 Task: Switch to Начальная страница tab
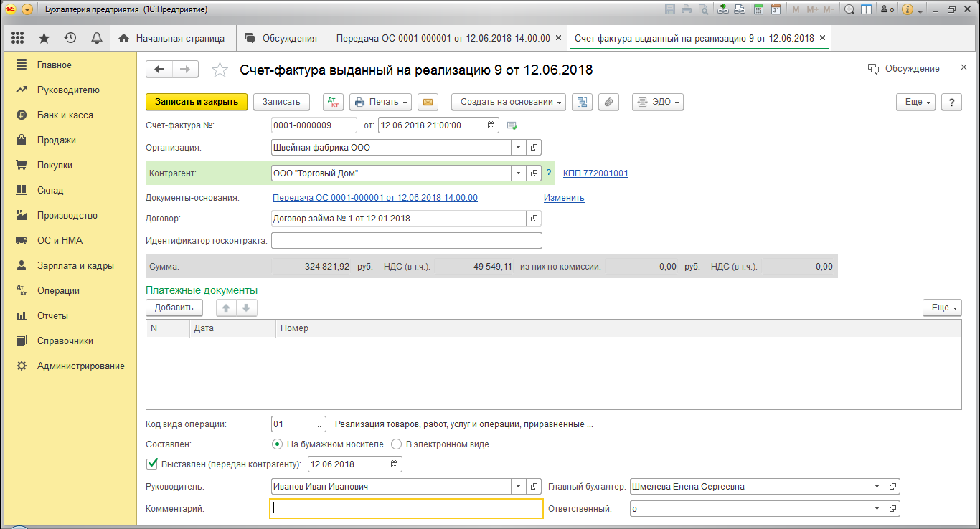(171, 38)
